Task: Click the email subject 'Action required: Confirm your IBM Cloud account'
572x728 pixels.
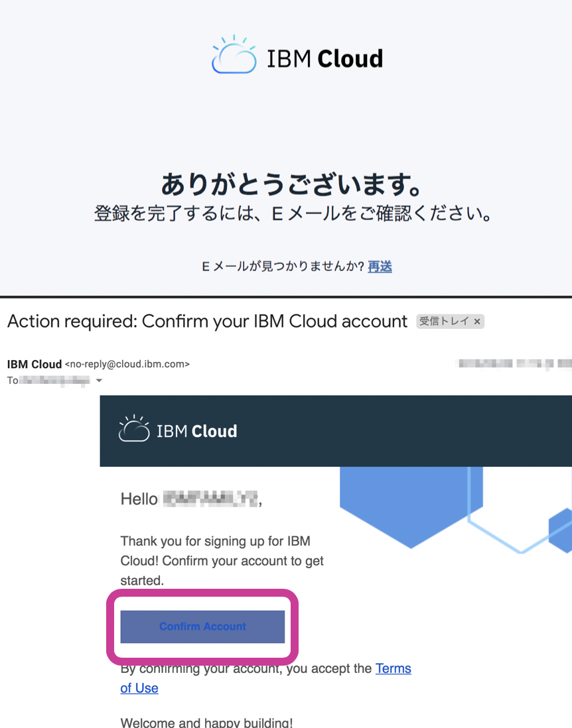Action: coord(207,322)
